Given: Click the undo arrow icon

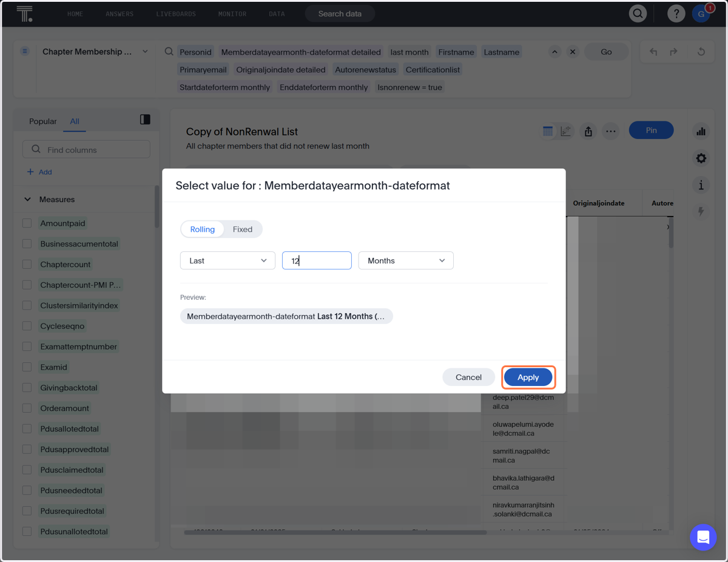Looking at the screenshot, I should click(x=653, y=52).
